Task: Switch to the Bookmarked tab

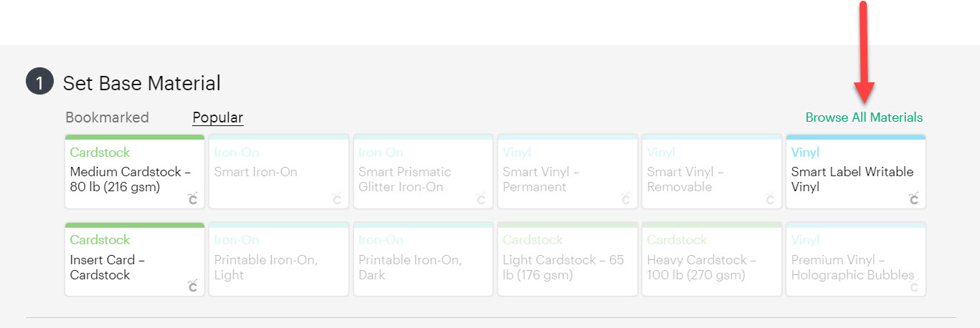Action: pyautogui.click(x=107, y=117)
